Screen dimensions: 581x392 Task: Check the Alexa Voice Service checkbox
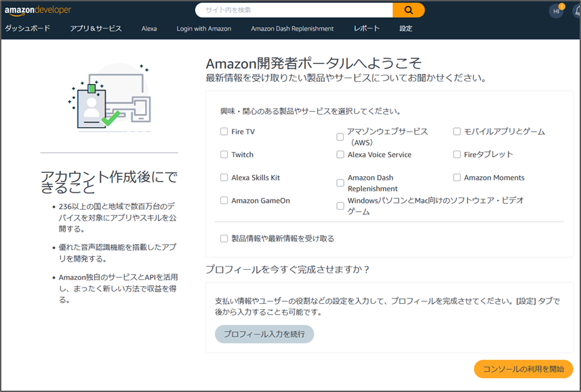pyautogui.click(x=340, y=155)
